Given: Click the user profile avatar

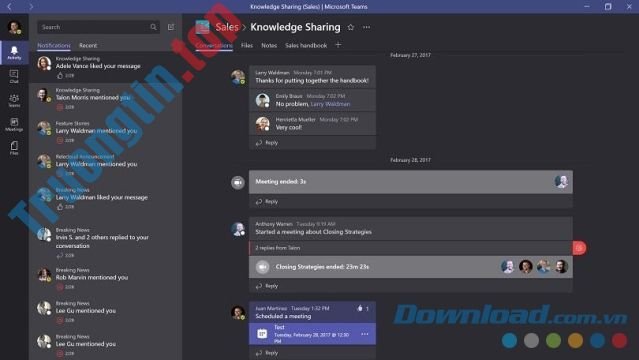Looking at the screenshot, I should 14,27.
